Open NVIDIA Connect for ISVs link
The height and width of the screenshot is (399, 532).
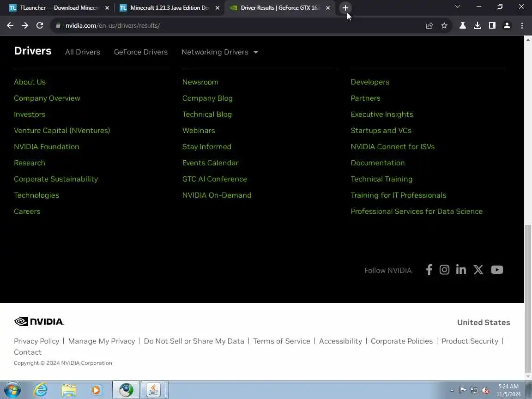tap(393, 147)
